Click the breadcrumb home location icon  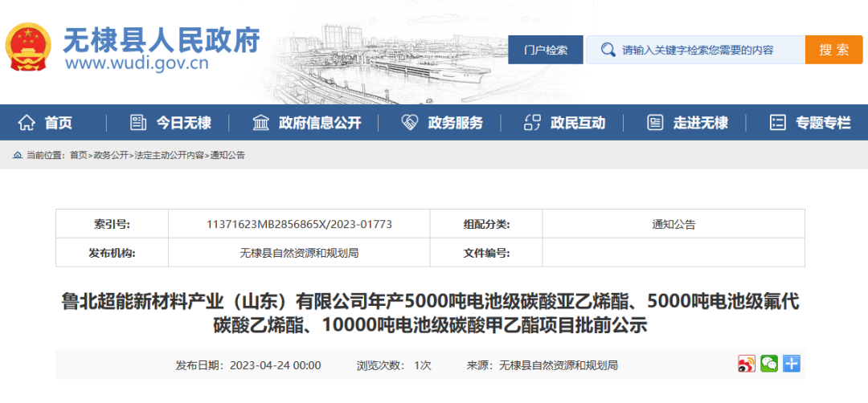(18, 156)
